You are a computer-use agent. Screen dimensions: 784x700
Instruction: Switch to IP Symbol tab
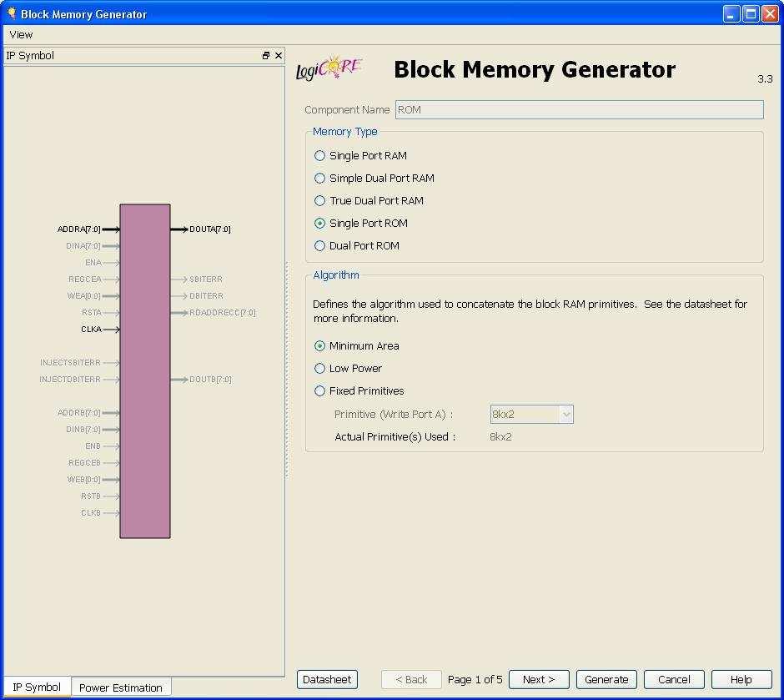point(37,687)
